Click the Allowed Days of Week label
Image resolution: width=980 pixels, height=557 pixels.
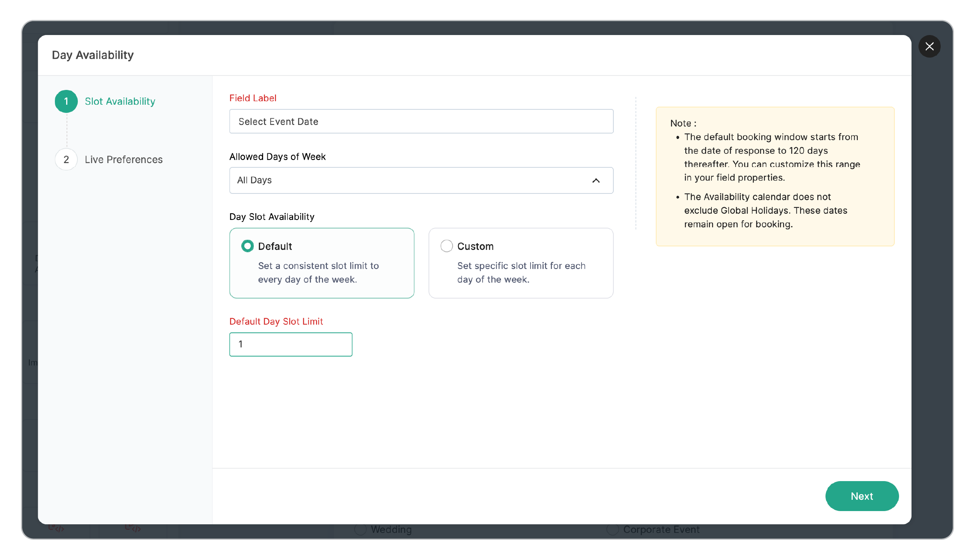(x=277, y=157)
